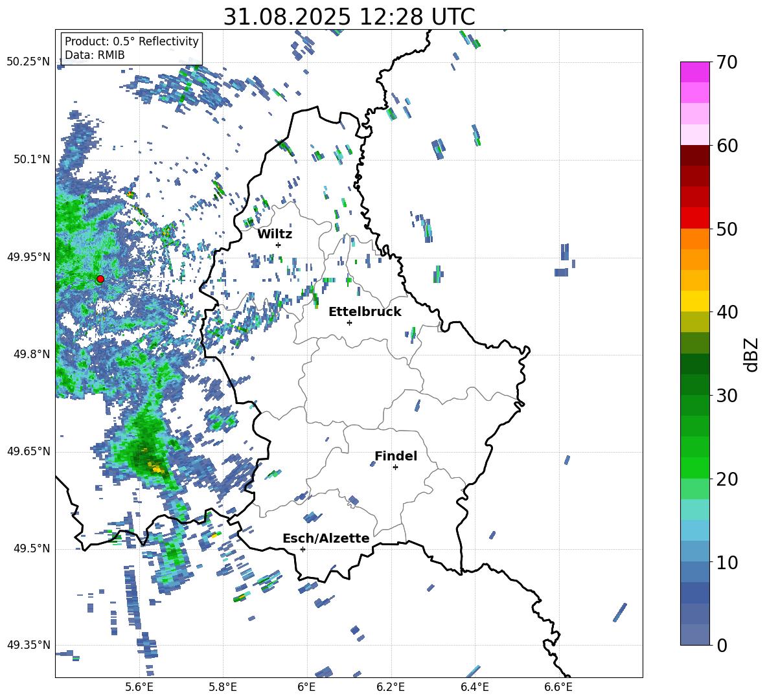Click the Esch/Alzette station cross marker
767x700 pixels.
coord(303,549)
